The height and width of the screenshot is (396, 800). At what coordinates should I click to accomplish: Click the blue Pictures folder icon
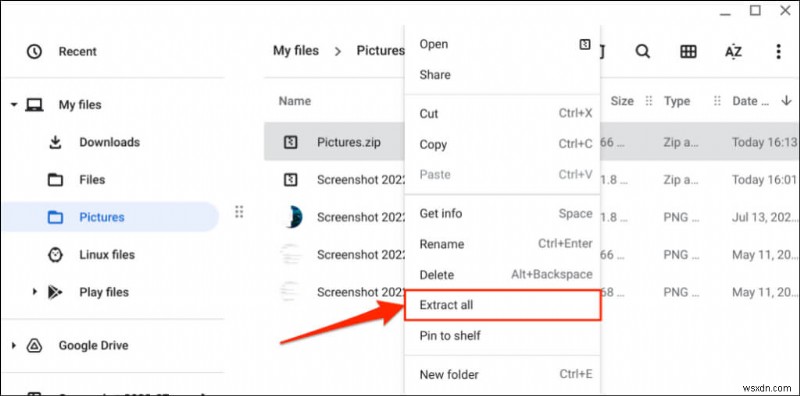pyautogui.click(x=55, y=217)
